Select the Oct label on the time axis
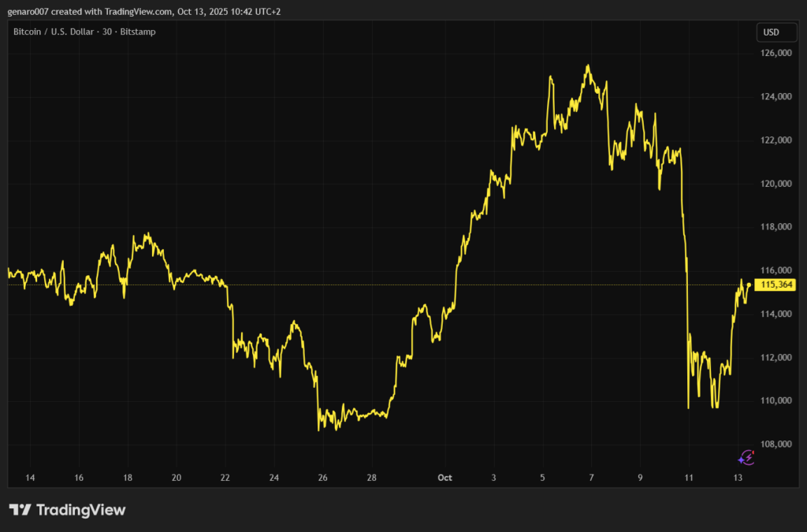This screenshot has height=532, width=807. click(x=444, y=478)
